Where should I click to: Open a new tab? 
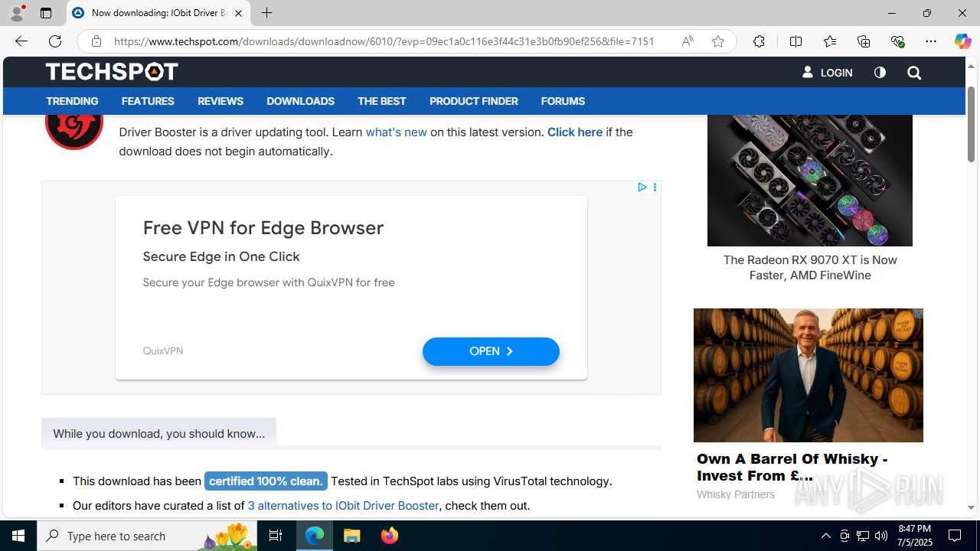pyautogui.click(x=266, y=13)
